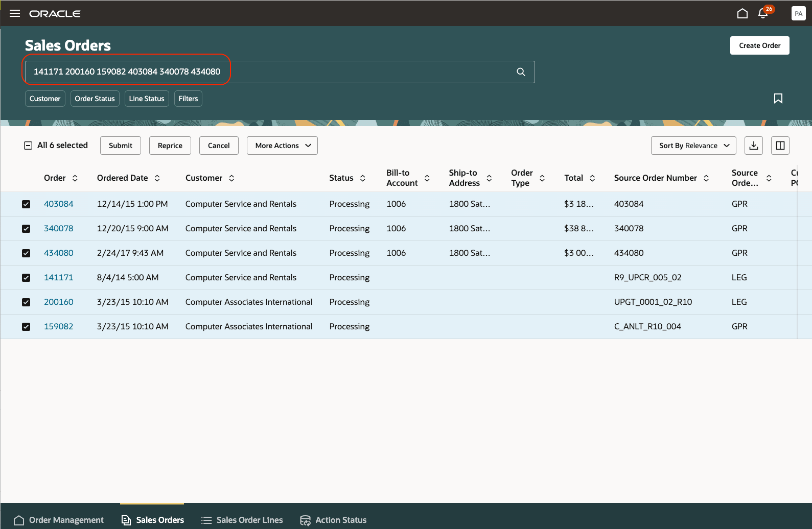The height and width of the screenshot is (529, 812).
Task: Toggle the All 6 selected checkbox
Action: tap(28, 146)
